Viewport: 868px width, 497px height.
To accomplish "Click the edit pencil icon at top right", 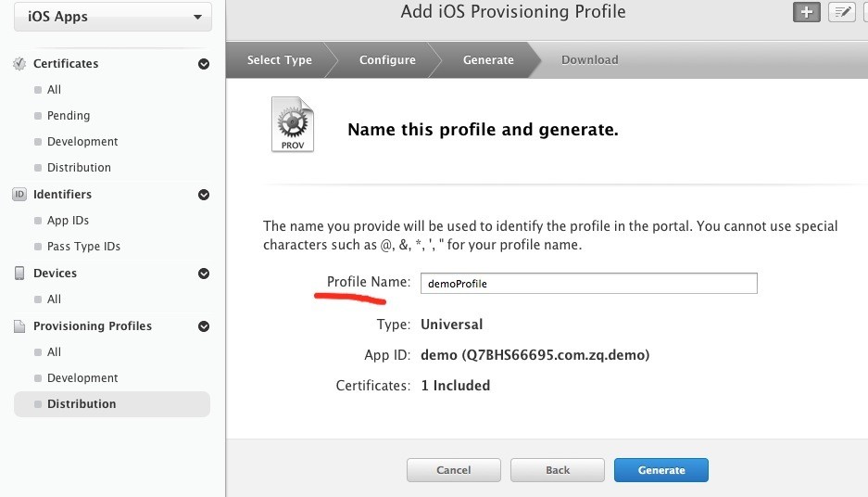I will point(842,12).
